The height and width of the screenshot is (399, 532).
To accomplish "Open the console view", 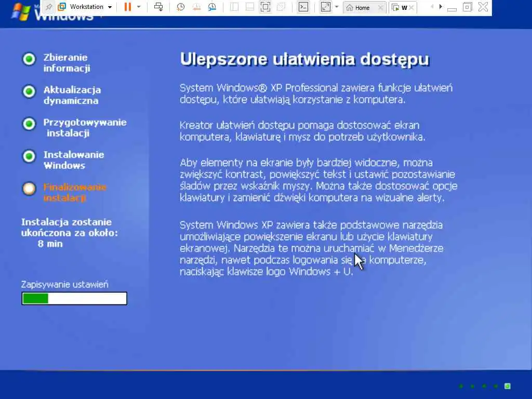I will click(x=303, y=7).
